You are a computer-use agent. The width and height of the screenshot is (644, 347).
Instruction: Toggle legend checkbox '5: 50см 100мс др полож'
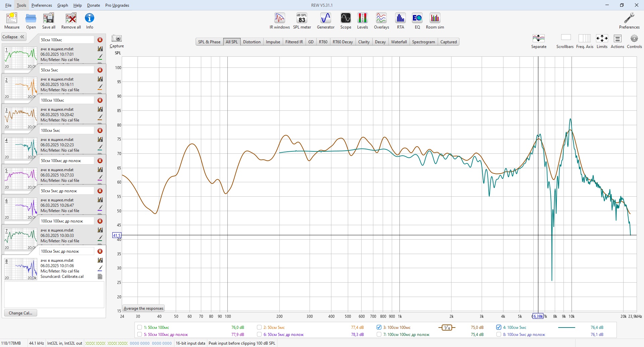click(140, 335)
